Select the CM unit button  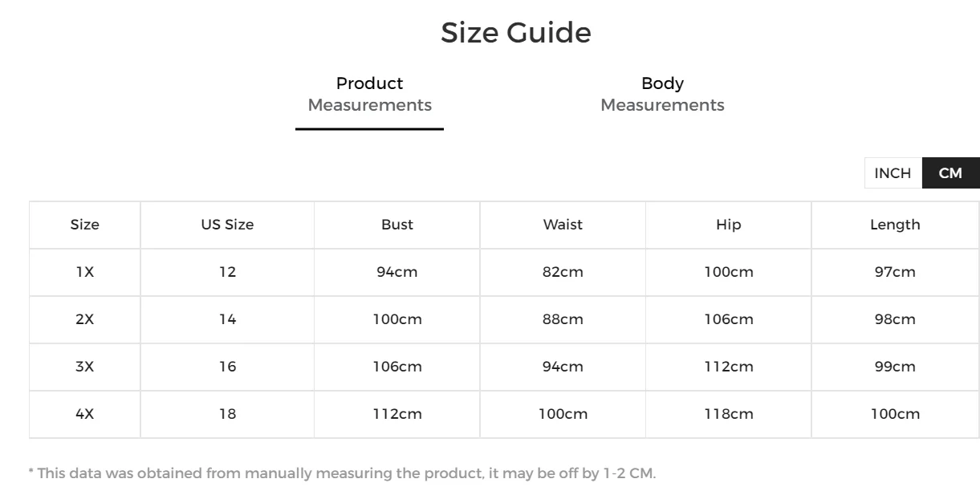click(x=950, y=173)
